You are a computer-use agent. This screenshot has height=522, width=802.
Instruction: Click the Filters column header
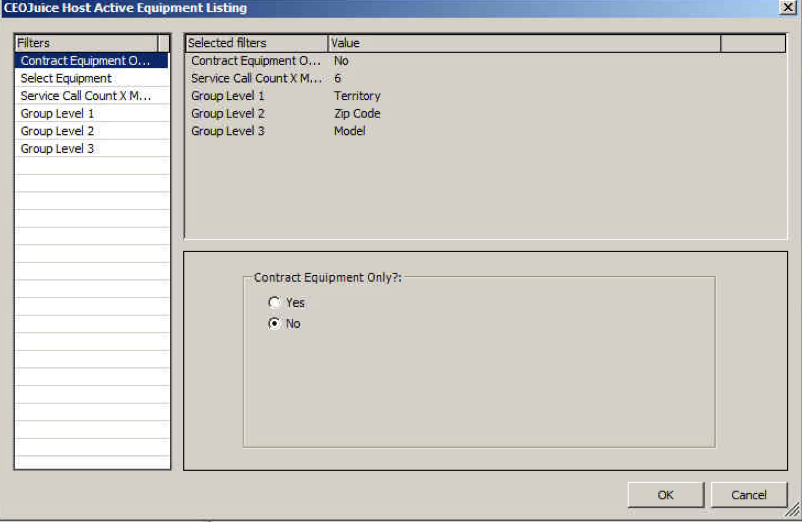pos(86,43)
